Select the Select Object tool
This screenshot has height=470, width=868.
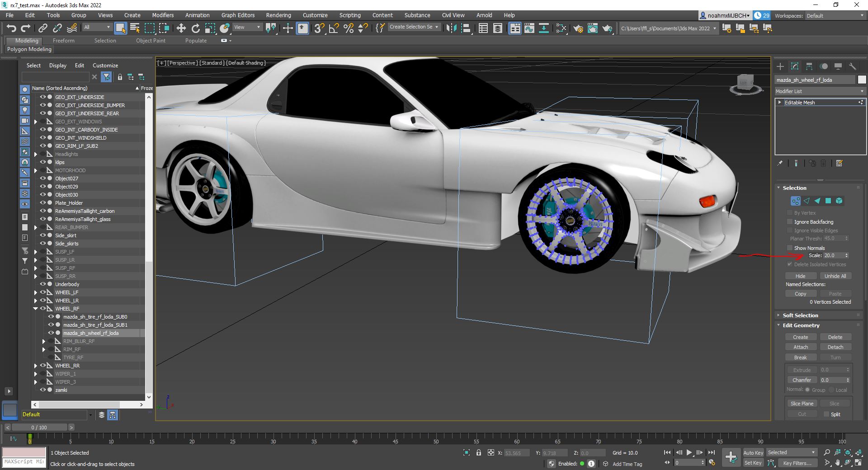point(120,28)
